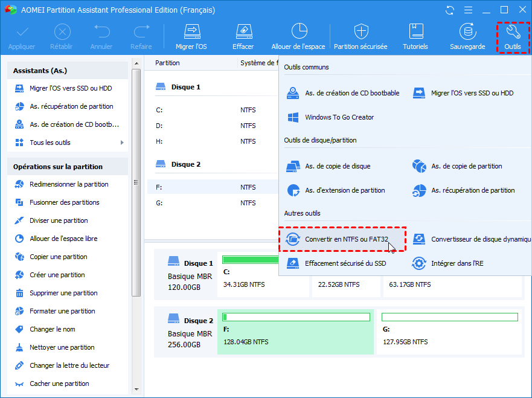Click the Redimensionner la partition icon

tap(19, 184)
